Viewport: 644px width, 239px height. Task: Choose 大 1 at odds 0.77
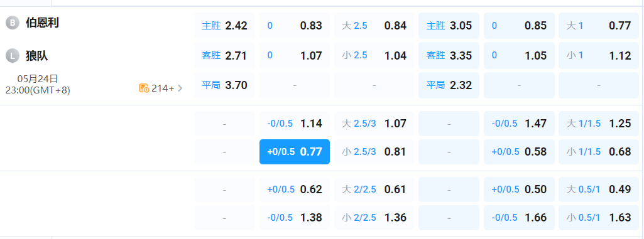pyautogui.click(x=599, y=26)
